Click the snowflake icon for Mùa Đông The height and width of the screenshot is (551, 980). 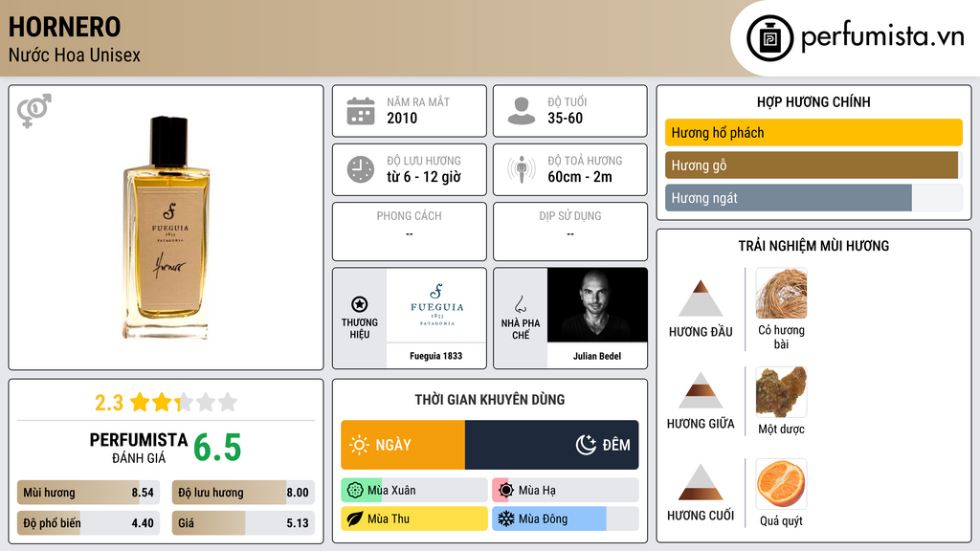tap(505, 518)
